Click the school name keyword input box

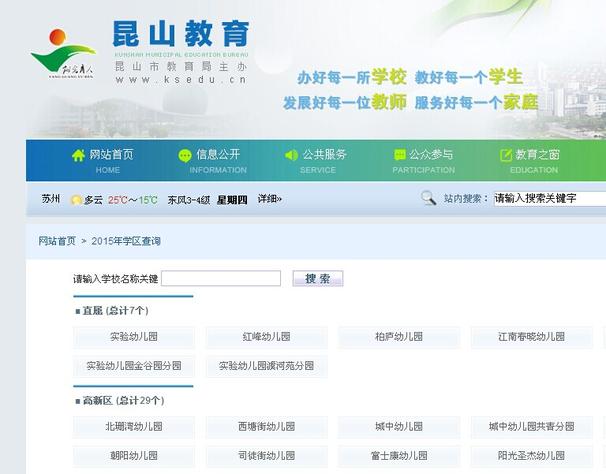click(x=221, y=278)
